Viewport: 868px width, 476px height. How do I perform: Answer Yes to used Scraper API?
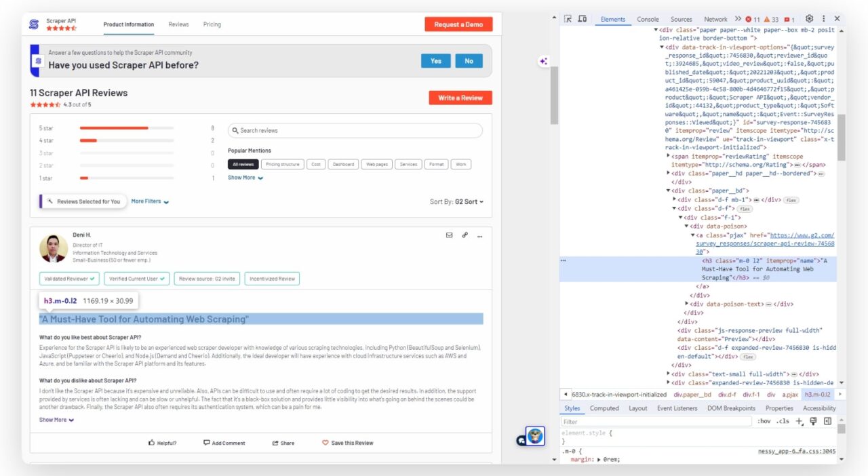click(435, 61)
